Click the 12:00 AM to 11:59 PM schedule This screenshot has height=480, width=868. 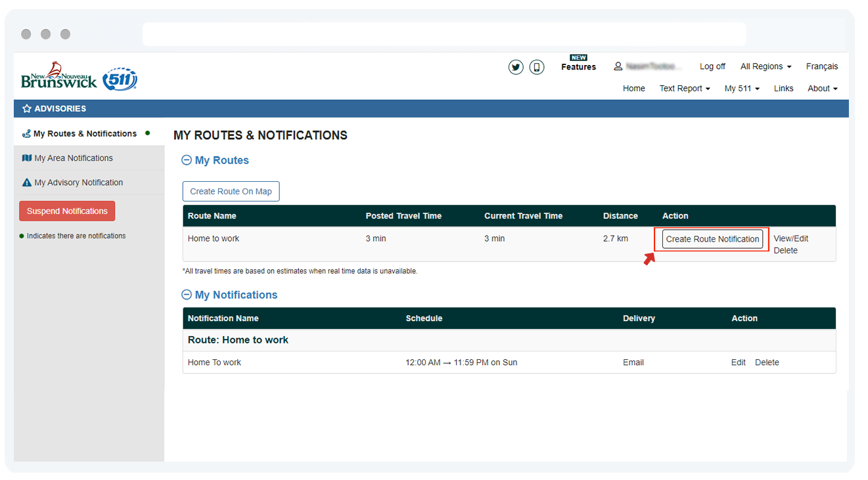point(461,362)
